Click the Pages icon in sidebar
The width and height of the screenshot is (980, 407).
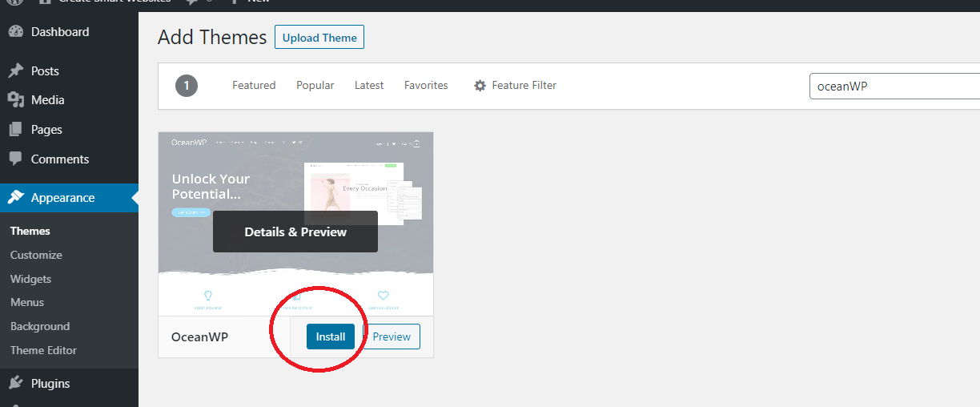[15, 130]
